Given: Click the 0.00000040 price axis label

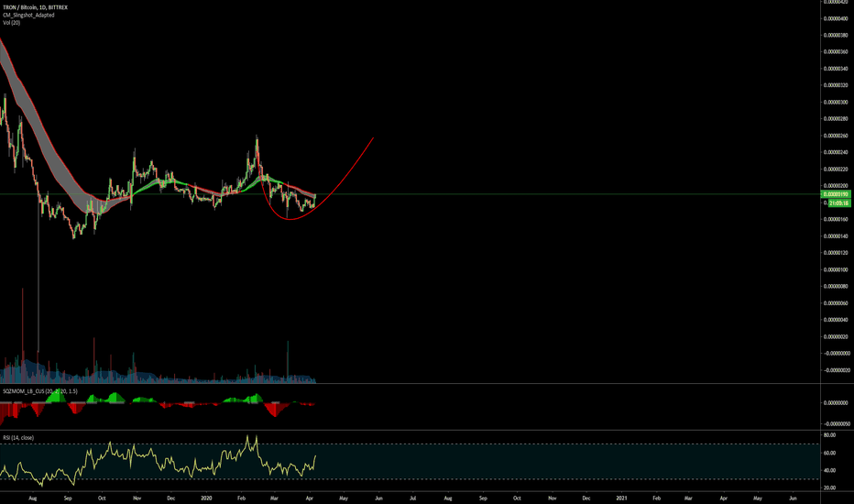Looking at the screenshot, I should pyautogui.click(x=836, y=320).
